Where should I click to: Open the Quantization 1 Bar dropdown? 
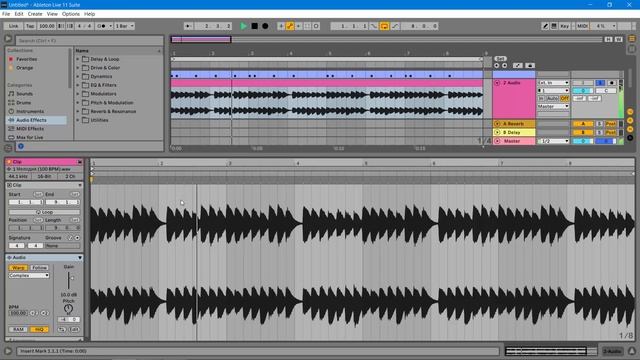click(124, 26)
